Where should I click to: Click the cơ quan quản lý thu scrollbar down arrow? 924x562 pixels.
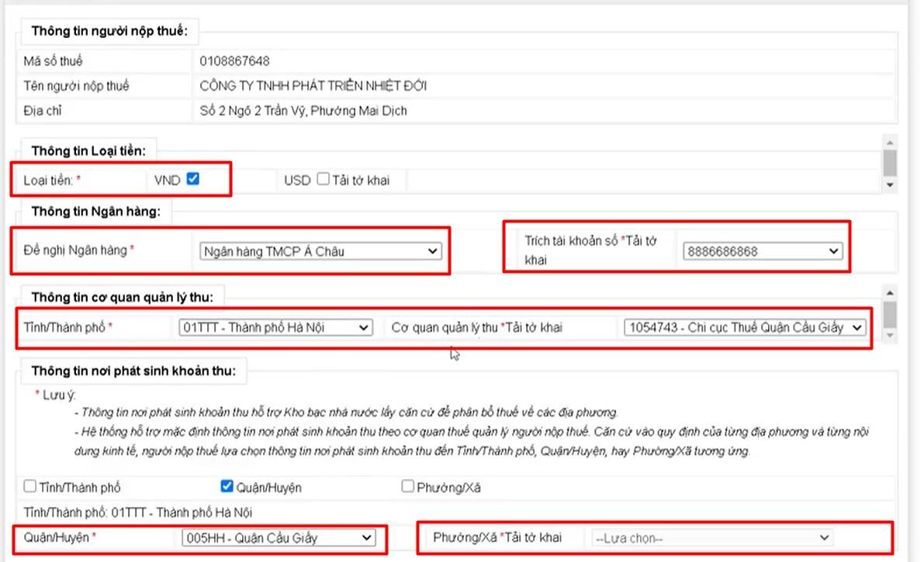pyautogui.click(x=890, y=335)
